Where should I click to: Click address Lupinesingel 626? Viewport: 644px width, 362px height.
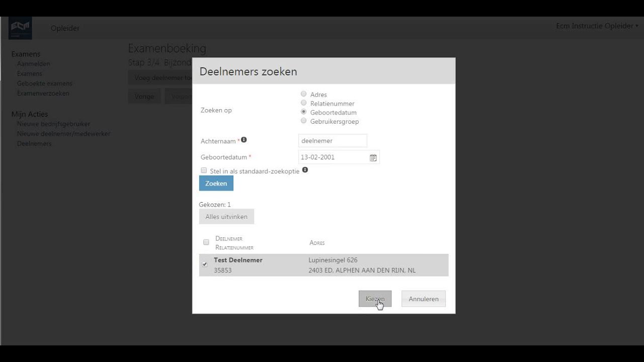pyautogui.click(x=333, y=260)
